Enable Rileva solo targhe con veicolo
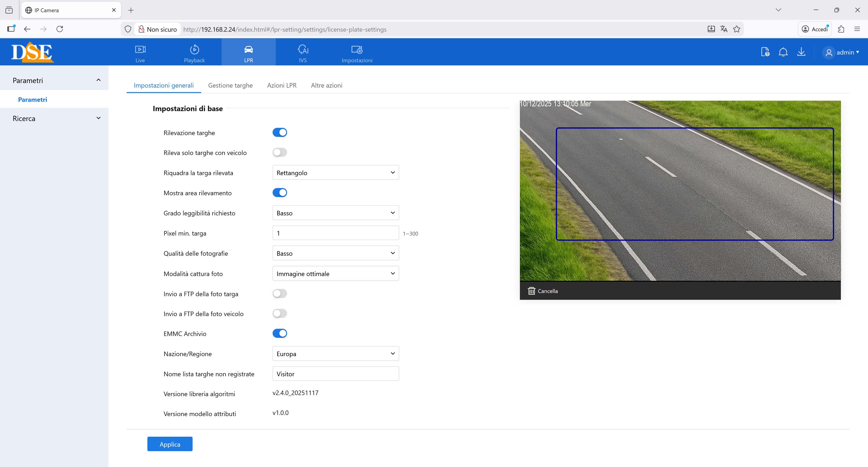 (280, 152)
